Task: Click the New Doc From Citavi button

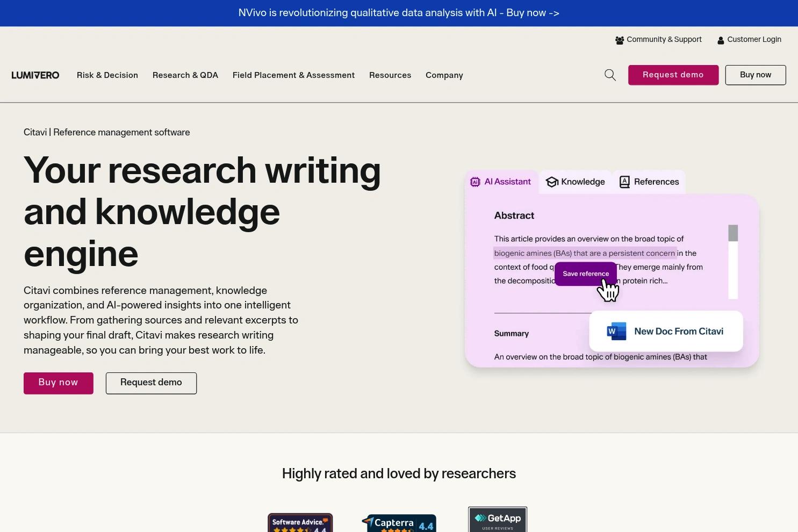Action: (666, 332)
